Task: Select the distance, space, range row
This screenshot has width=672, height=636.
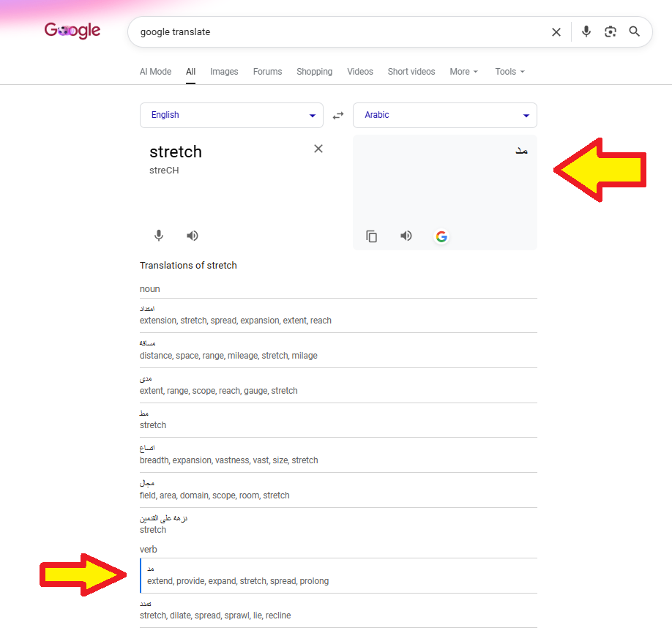Action: (x=338, y=351)
